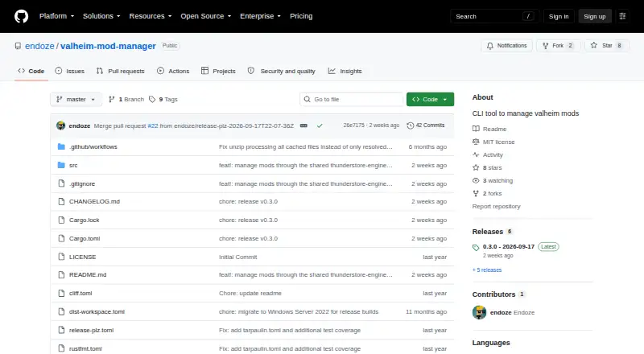The width and height of the screenshot is (644, 354).
Task: Open the endoze owner link
Action: (39, 46)
